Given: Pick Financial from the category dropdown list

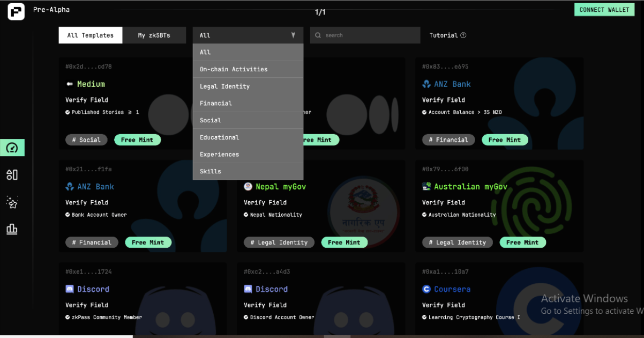Looking at the screenshot, I should 248,103.
